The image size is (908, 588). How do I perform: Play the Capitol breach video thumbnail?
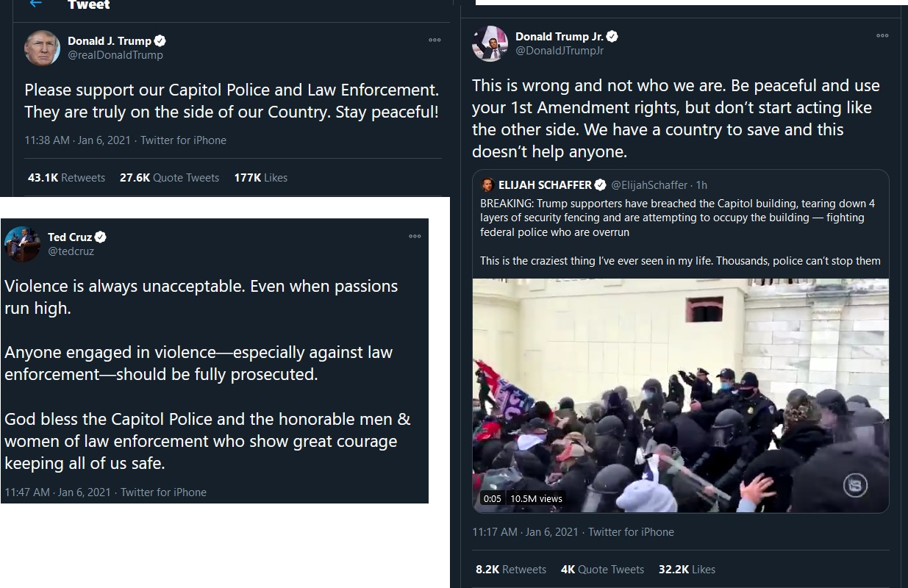tap(680, 395)
